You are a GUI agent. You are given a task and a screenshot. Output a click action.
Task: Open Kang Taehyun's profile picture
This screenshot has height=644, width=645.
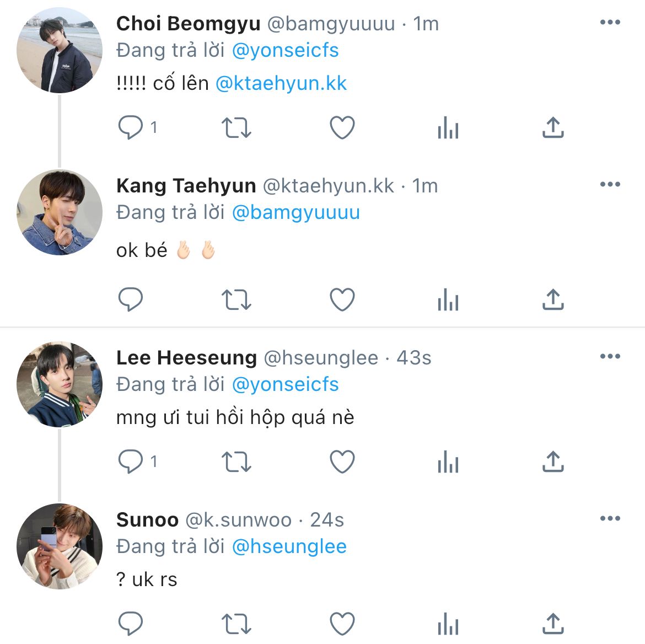60,212
